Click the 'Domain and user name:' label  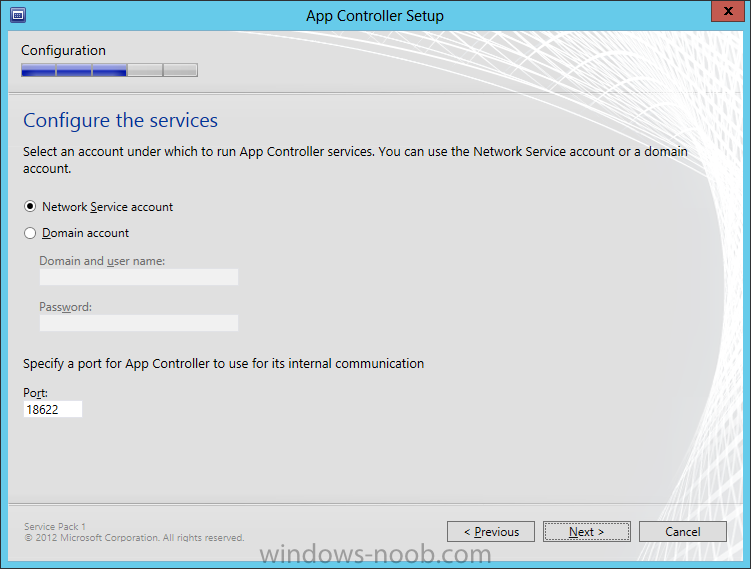(x=102, y=261)
